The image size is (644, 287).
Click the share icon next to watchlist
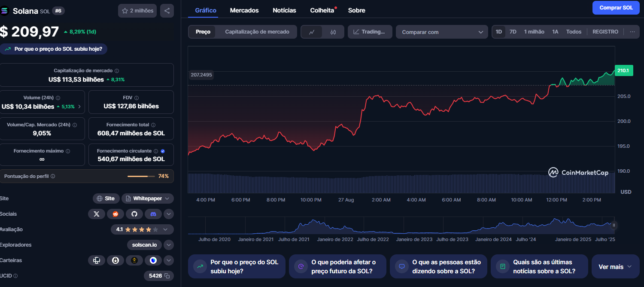coord(167,11)
